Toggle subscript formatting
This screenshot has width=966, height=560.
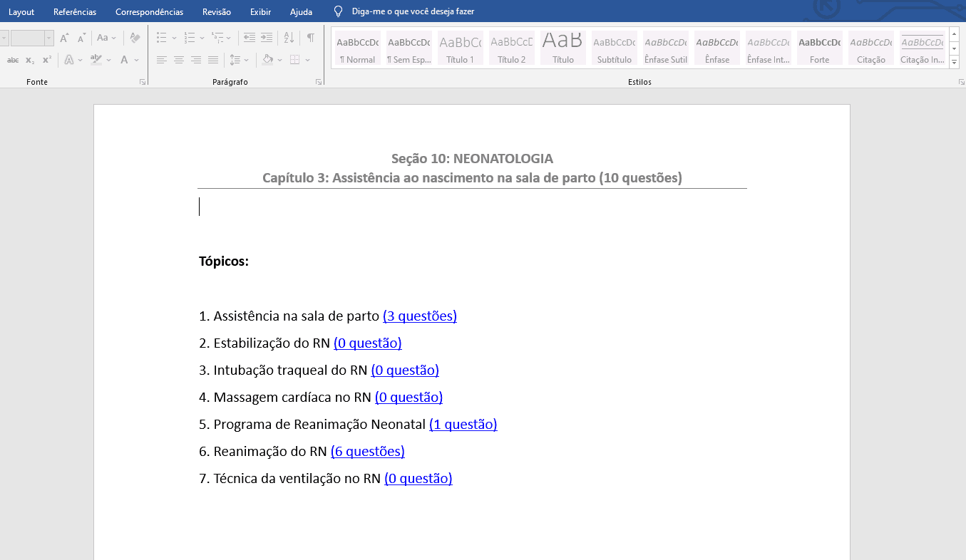click(30, 60)
